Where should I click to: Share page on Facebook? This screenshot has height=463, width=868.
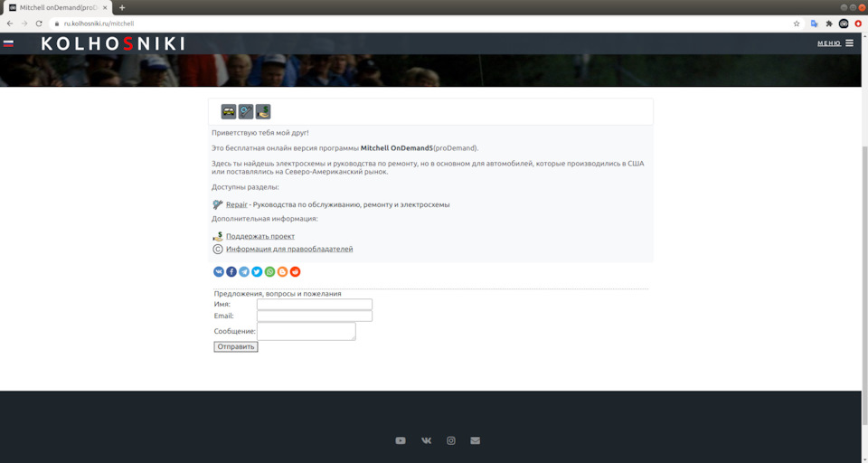[x=231, y=271]
